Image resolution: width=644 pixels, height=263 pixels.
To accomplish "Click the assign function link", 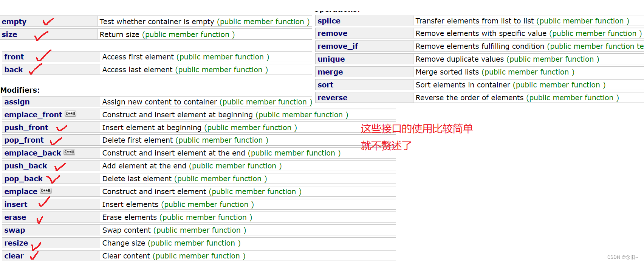I will click(17, 102).
